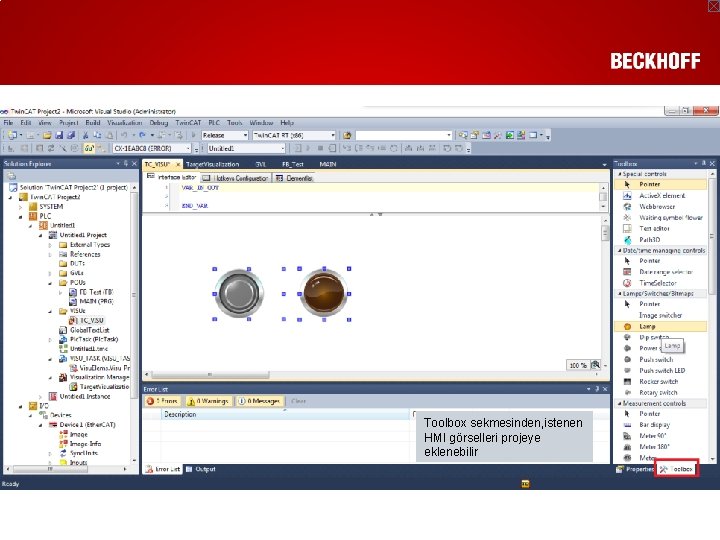Choose the Push switch LED icon
This screenshot has width=720, height=540.
627,371
